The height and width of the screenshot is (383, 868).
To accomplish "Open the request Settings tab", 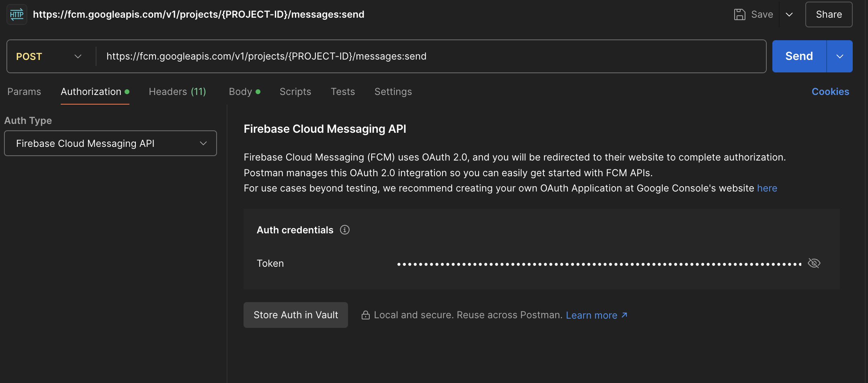I will click(393, 92).
